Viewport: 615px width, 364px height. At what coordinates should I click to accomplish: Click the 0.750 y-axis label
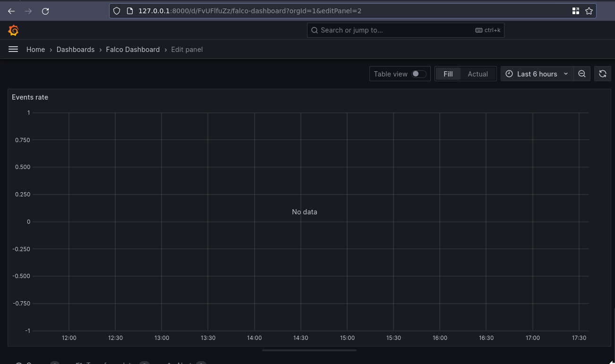[x=22, y=140]
